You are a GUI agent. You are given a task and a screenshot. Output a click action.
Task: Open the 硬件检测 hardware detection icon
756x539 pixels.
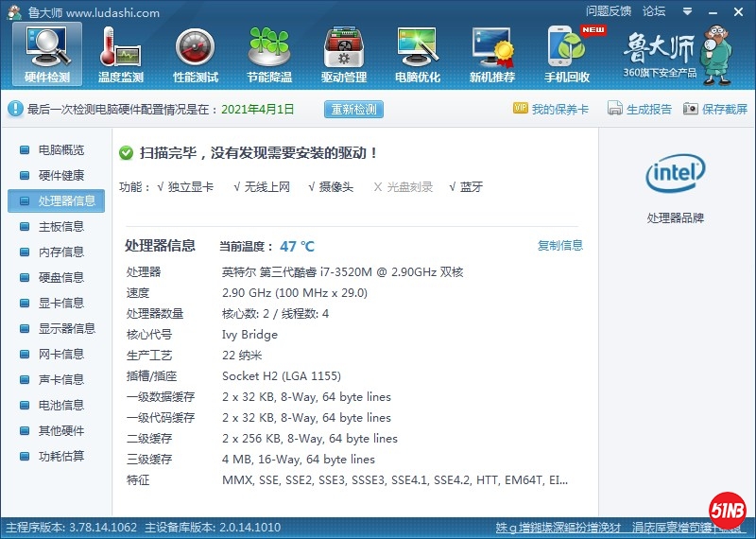(x=46, y=53)
